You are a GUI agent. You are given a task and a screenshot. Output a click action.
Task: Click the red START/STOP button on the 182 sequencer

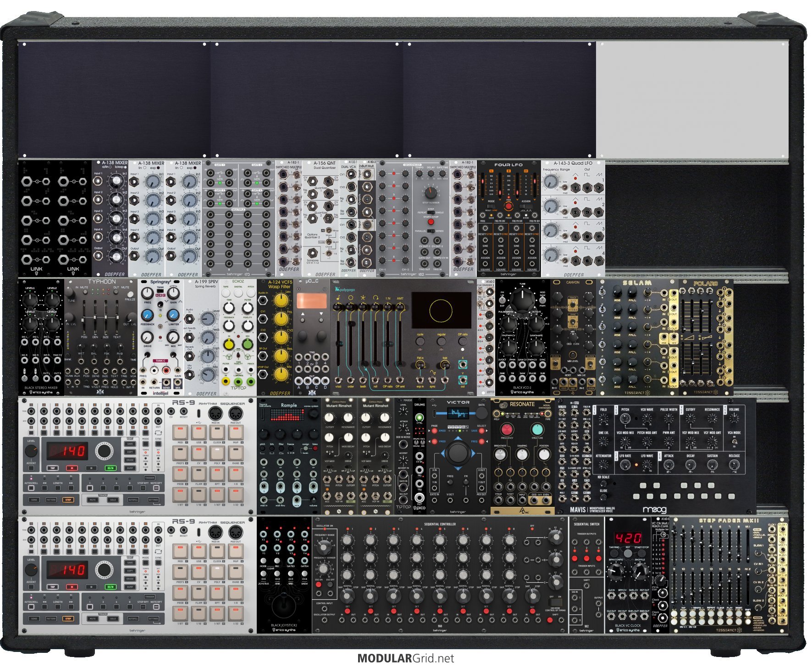pyautogui.click(x=431, y=222)
